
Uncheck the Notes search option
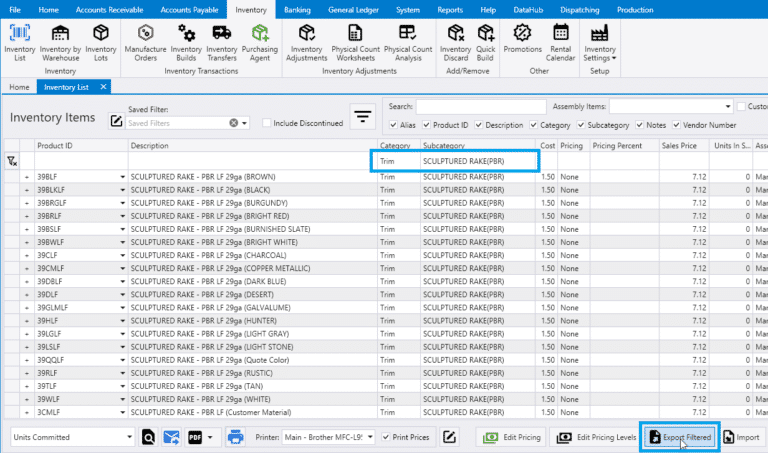[x=639, y=125]
